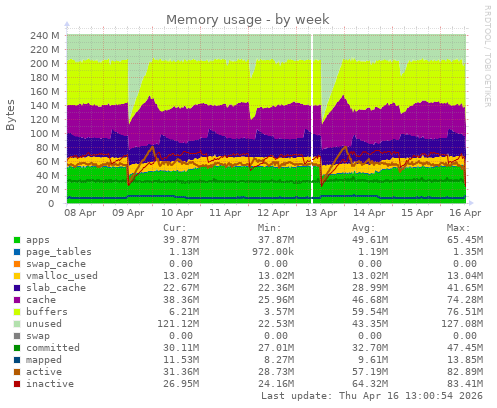Click the gray swap legend swatch
Image resolution: width=497 pixels, height=408 pixels.
pos(17,336)
